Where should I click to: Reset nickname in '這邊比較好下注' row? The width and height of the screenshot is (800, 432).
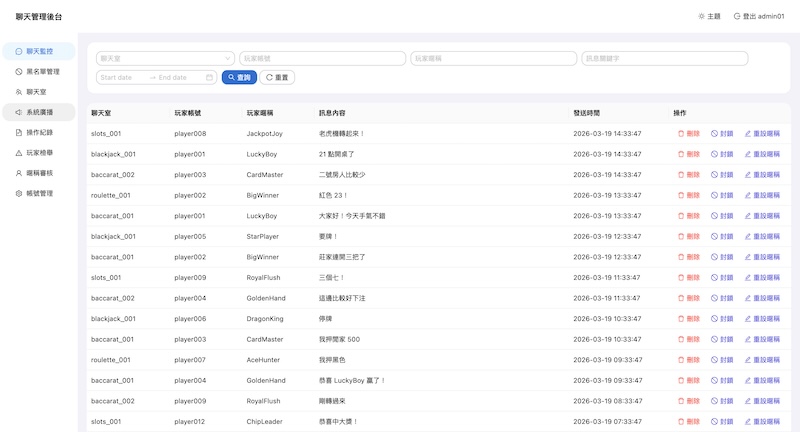pos(762,298)
